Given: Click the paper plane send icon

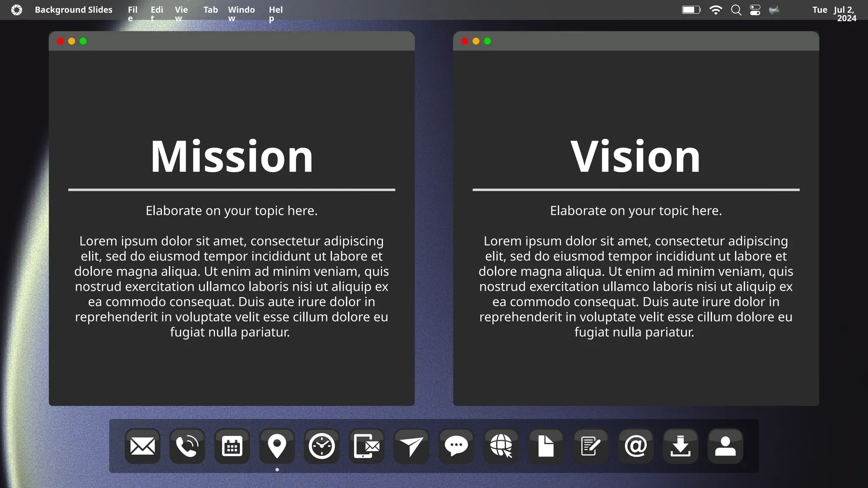Looking at the screenshot, I should 412,446.
